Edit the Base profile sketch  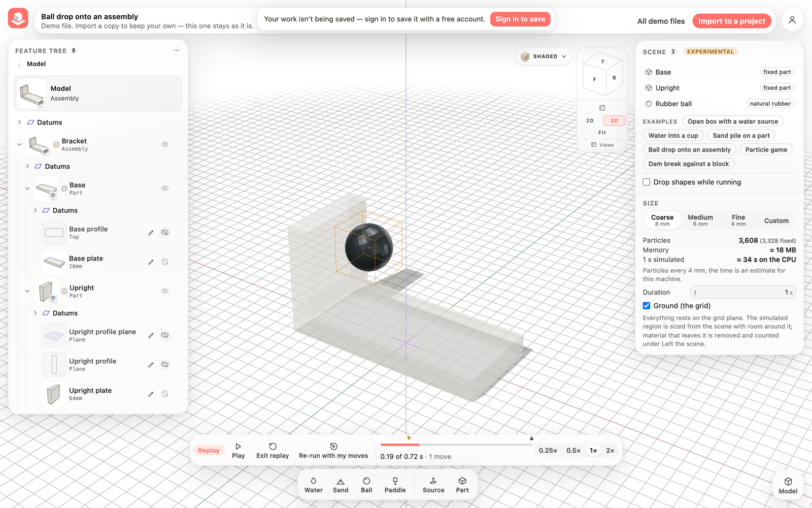tap(151, 233)
